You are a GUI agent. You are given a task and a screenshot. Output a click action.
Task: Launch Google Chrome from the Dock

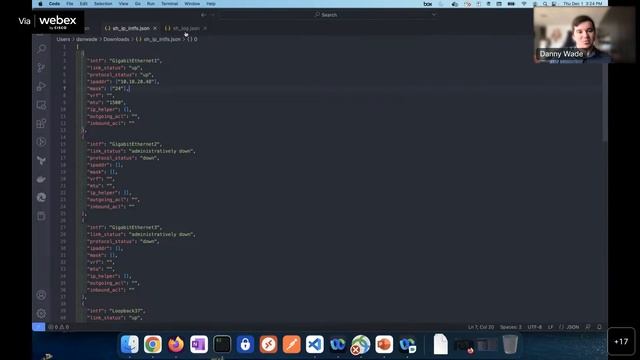[x=153, y=344]
